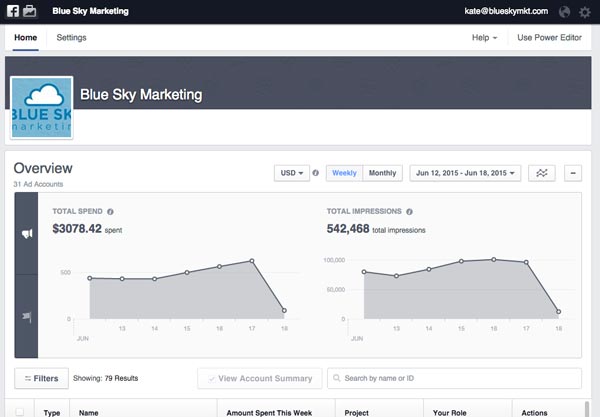Viewport: 600px width, 417px height.
Task: Select the flag pages sidebar icon
Action: click(x=27, y=316)
